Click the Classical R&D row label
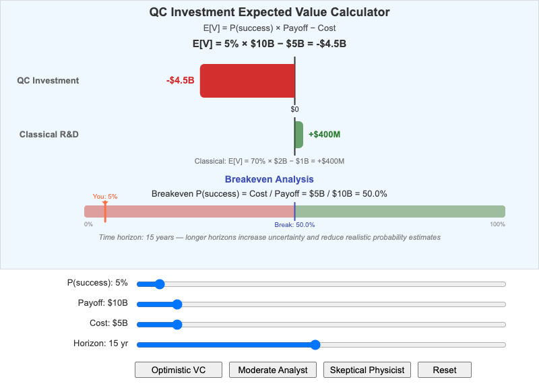Viewport: 539px width, 392px height. pyautogui.click(x=49, y=134)
